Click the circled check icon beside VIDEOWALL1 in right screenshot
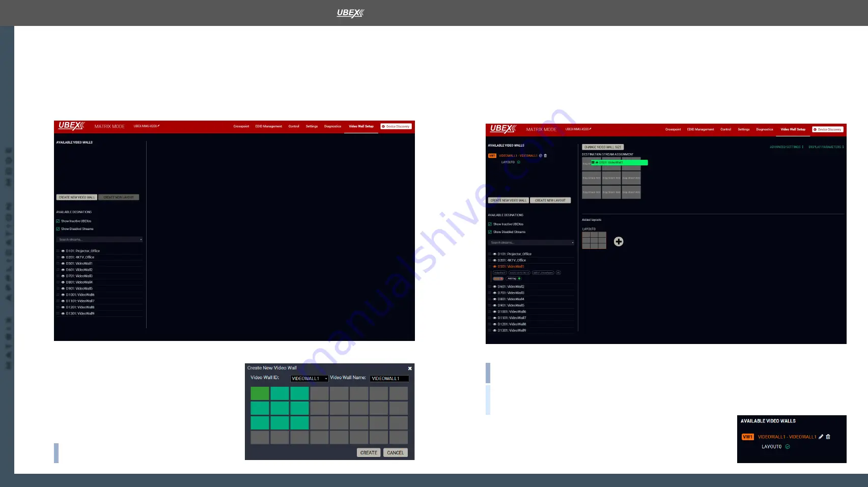The width and height of the screenshot is (868, 487). [541, 156]
